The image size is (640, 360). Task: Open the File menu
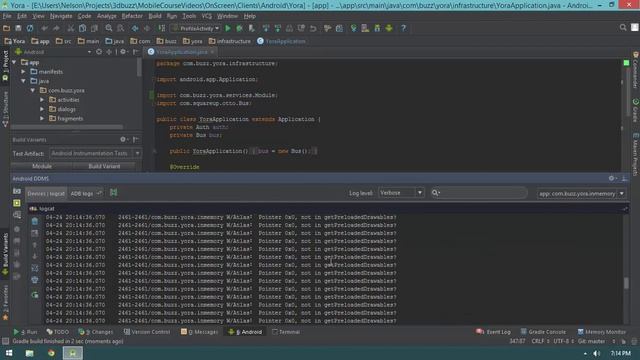[x=7, y=16]
